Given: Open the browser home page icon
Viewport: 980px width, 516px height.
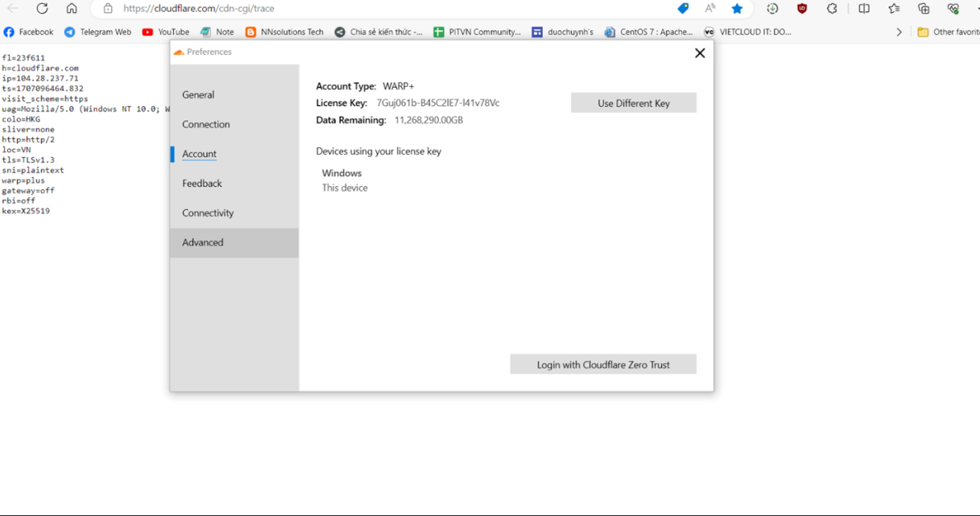Looking at the screenshot, I should pyautogui.click(x=72, y=9).
